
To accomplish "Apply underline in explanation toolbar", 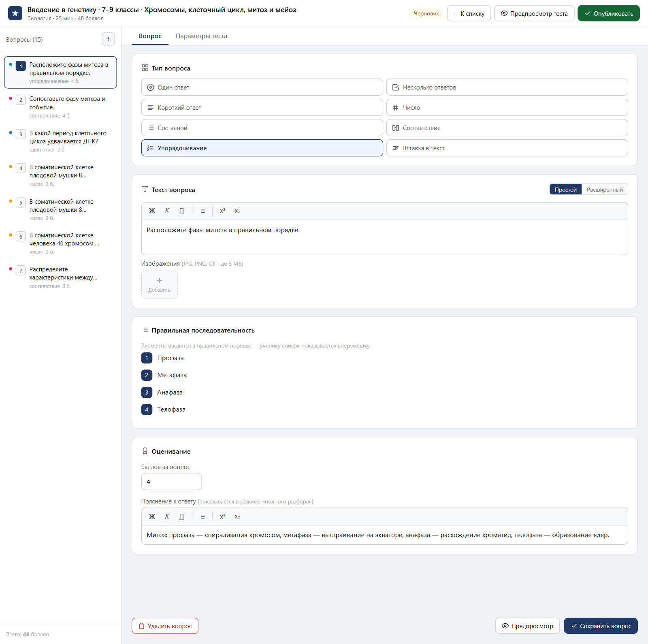I will click(181, 516).
